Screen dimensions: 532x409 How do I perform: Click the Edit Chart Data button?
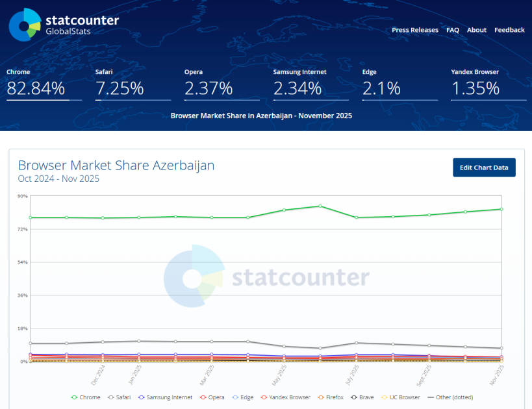tap(484, 167)
